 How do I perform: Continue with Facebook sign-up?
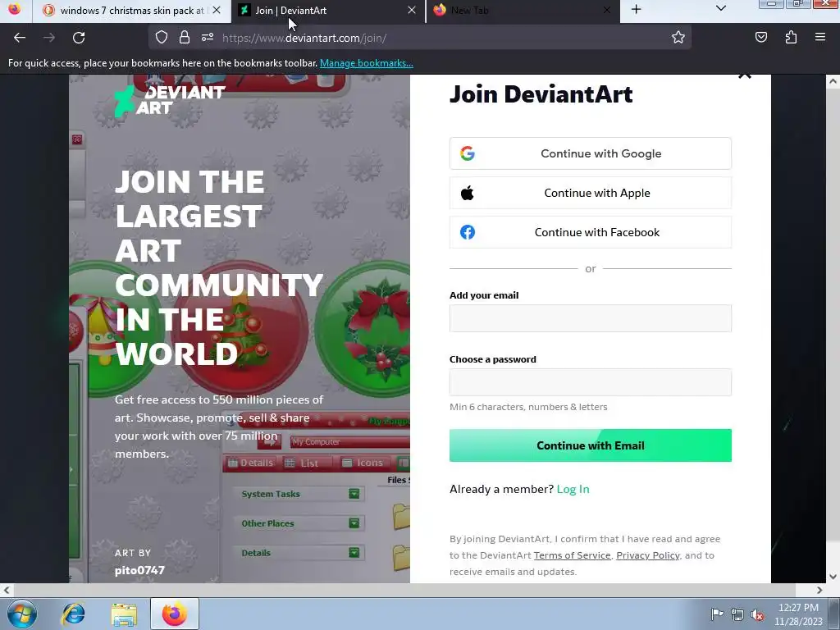[x=591, y=232]
